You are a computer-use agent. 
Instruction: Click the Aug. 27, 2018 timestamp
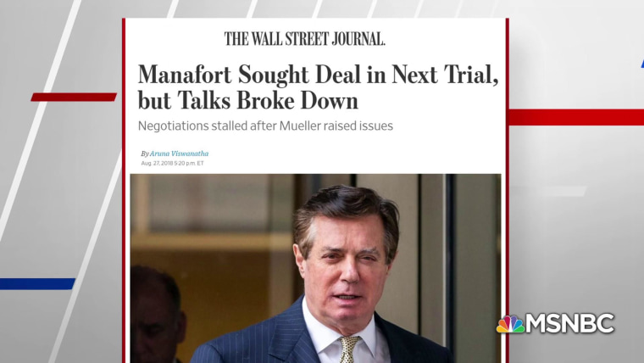173,163
